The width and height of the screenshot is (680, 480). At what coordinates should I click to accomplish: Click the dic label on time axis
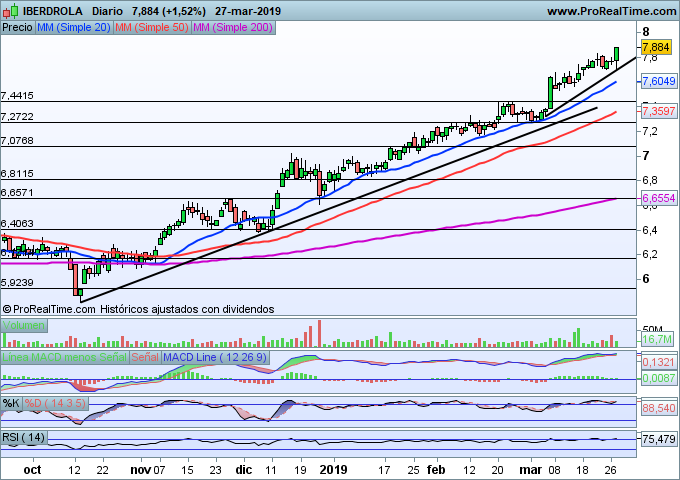[244, 470]
